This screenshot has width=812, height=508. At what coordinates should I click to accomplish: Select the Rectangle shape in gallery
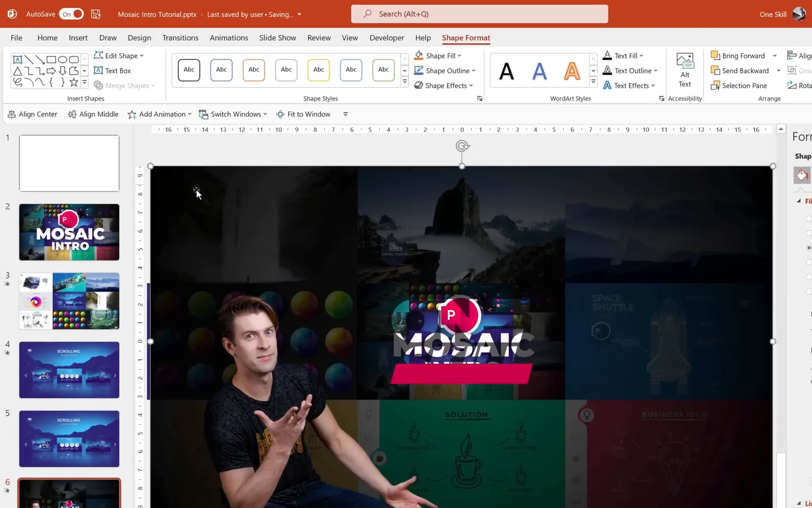(x=51, y=60)
